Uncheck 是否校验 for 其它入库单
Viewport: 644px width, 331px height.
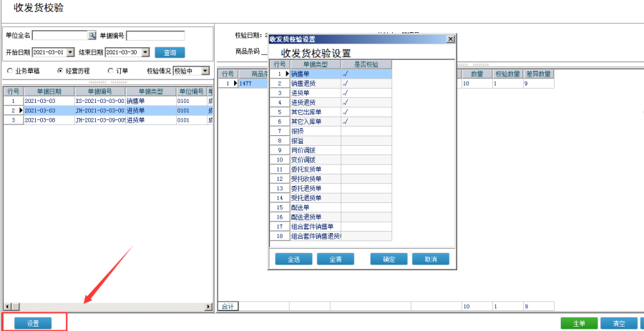(x=366, y=122)
